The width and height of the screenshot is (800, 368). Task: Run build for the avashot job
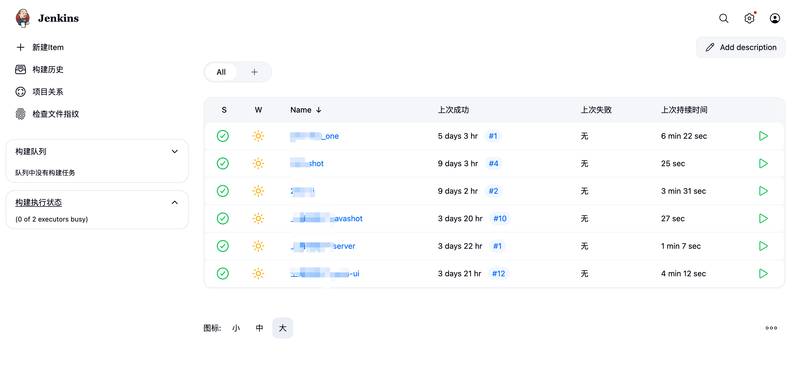(763, 218)
